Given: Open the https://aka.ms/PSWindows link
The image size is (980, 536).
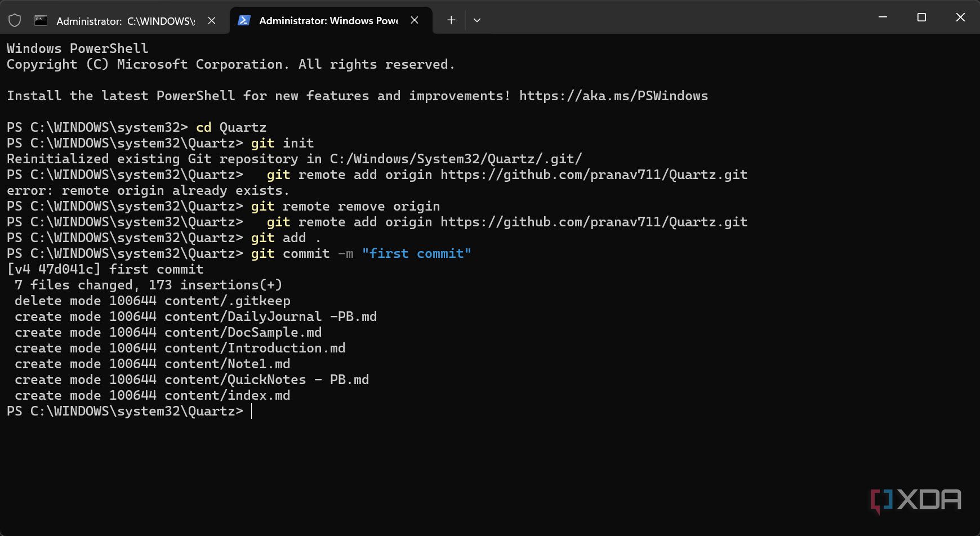Looking at the screenshot, I should (613, 96).
